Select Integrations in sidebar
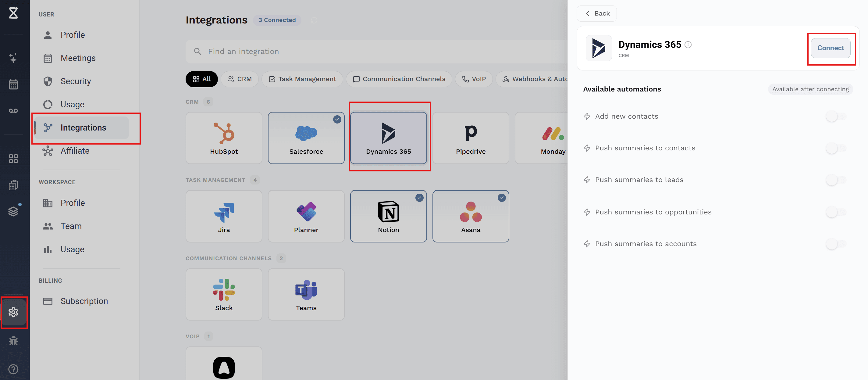The width and height of the screenshot is (868, 380). coord(82,128)
